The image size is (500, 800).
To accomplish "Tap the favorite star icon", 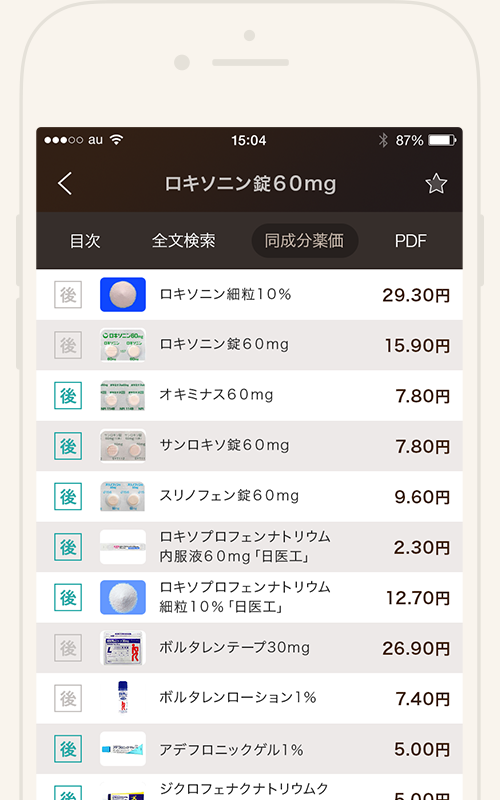I will tap(436, 184).
